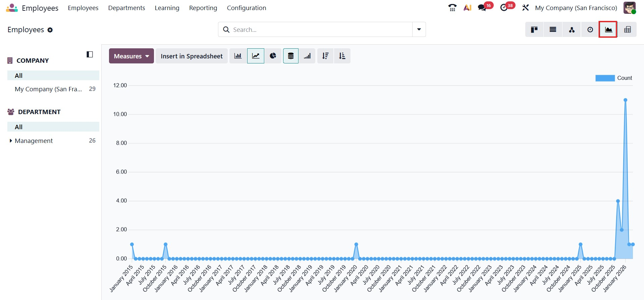Open the Activity view clock icon
The height and width of the screenshot is (300, 644).
(590, 30)
